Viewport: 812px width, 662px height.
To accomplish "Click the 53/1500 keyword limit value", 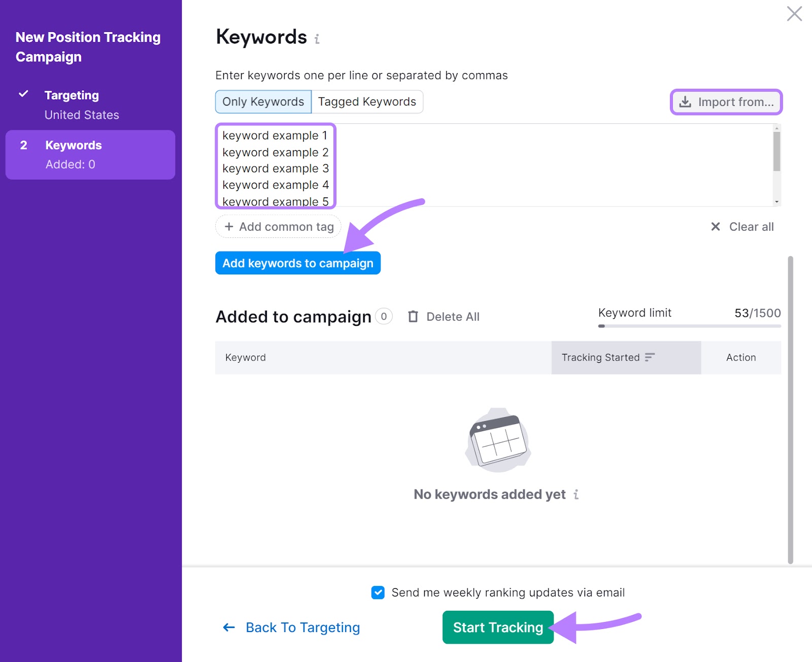I will pos(757,313).
